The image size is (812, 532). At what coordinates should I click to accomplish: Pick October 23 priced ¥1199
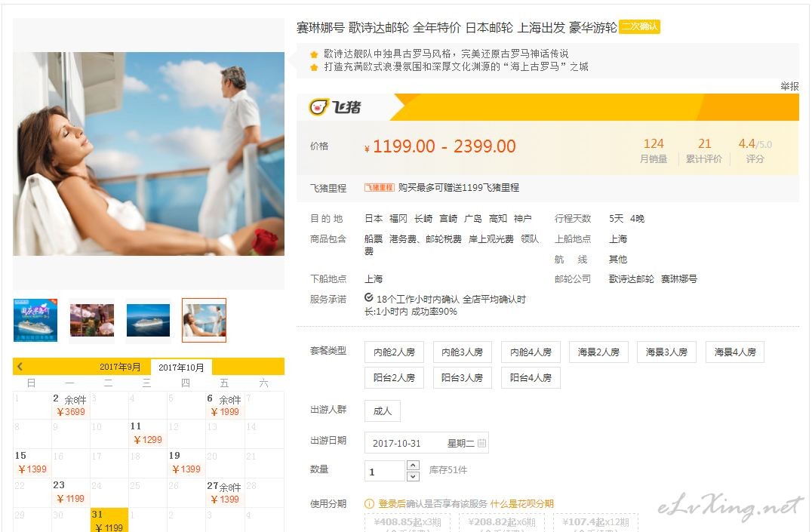70,492
